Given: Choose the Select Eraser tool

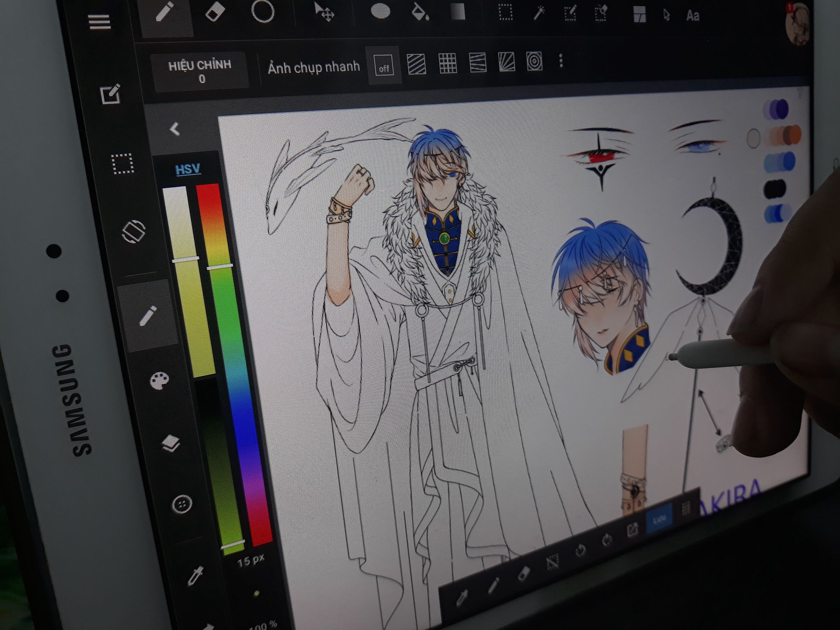Looking at the screenshot, I should 601,13.
